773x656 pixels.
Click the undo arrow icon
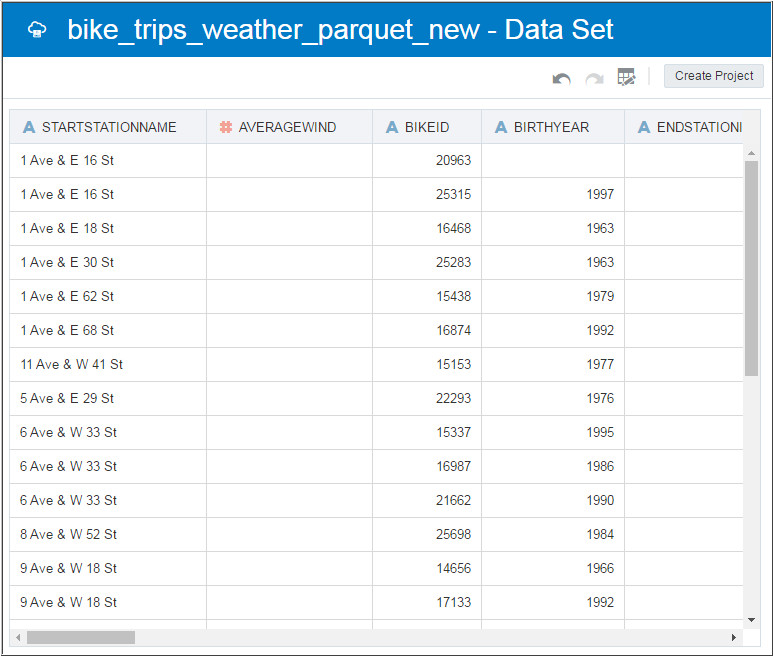pyautogui.click(x=562, y=77)
